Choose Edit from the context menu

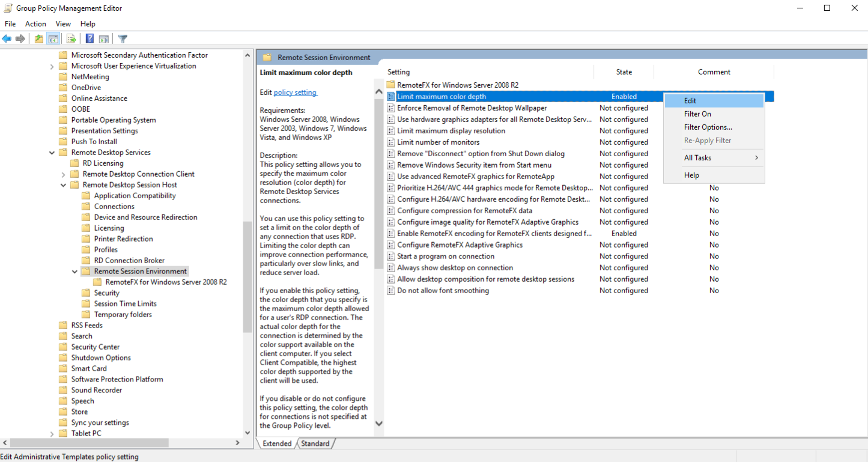[690, 100]
